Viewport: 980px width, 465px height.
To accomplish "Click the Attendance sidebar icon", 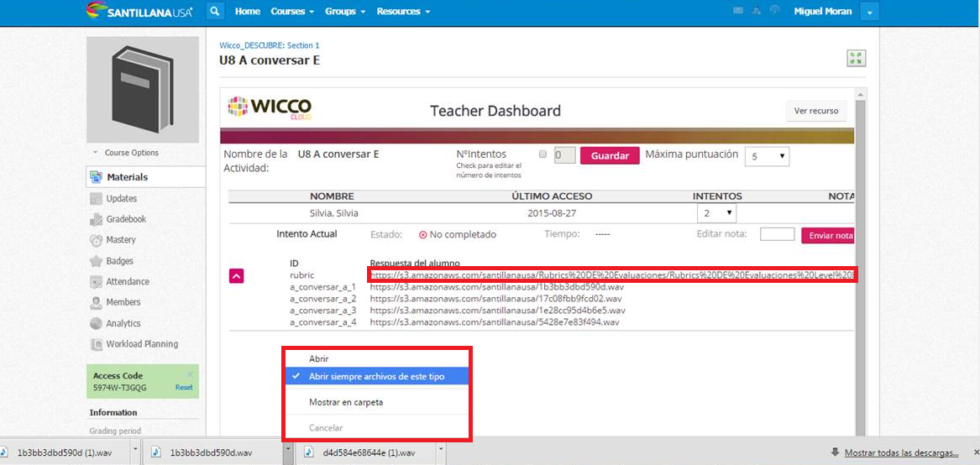I will (x=96, y=282).
